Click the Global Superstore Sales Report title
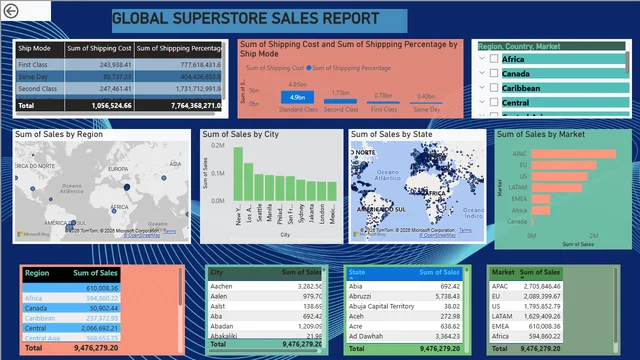Screen dimensions: 640x360 pyautogui.click(x=246, y=18)
